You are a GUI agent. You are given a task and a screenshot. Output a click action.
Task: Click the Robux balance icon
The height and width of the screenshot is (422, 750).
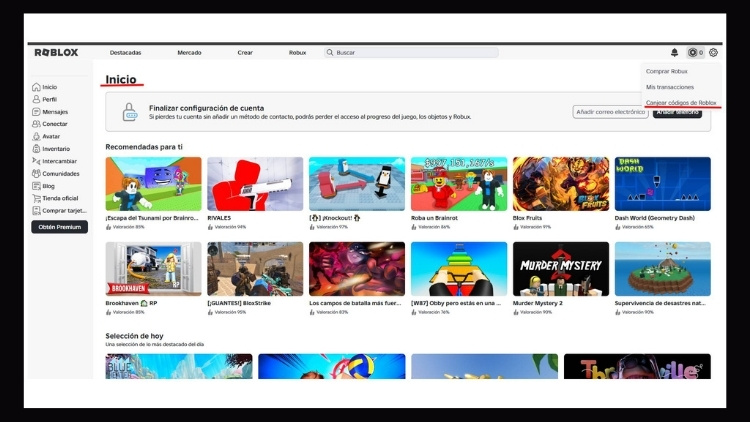pyautogui.click(x=693, y=52)
